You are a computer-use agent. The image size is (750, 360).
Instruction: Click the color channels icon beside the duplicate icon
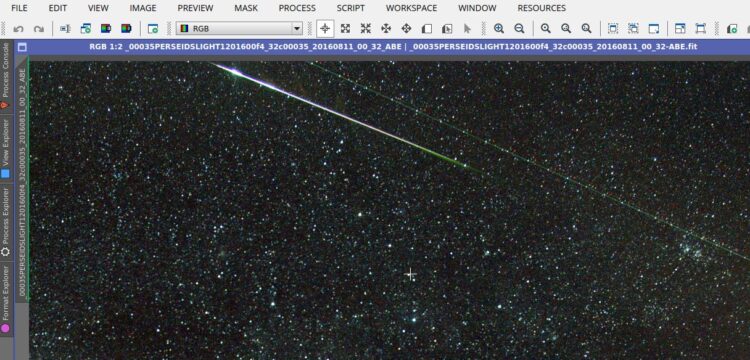coord(106,29)
